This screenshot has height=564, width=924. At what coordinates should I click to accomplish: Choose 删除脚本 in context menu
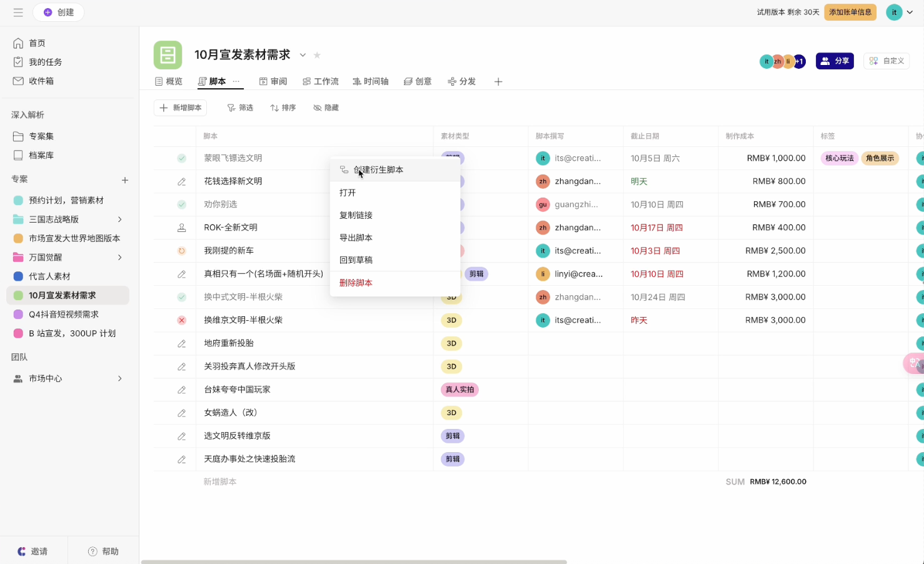pos(356,283)
